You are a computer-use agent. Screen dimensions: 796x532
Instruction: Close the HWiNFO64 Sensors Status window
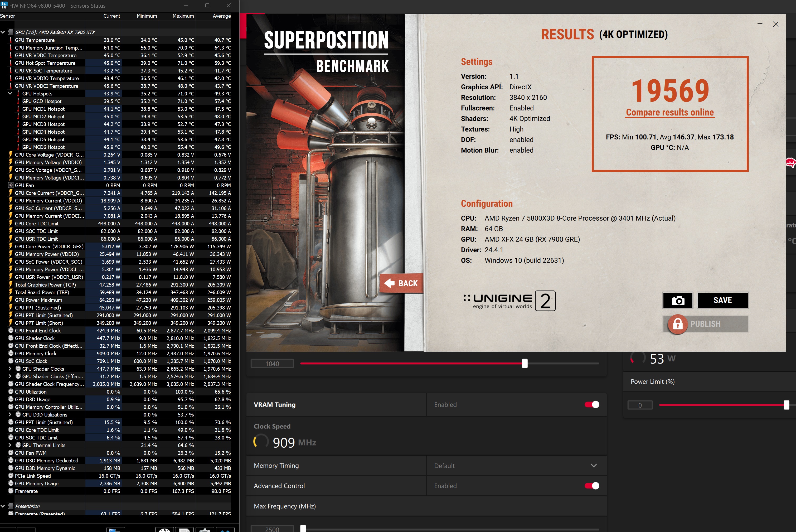(229, 6)
